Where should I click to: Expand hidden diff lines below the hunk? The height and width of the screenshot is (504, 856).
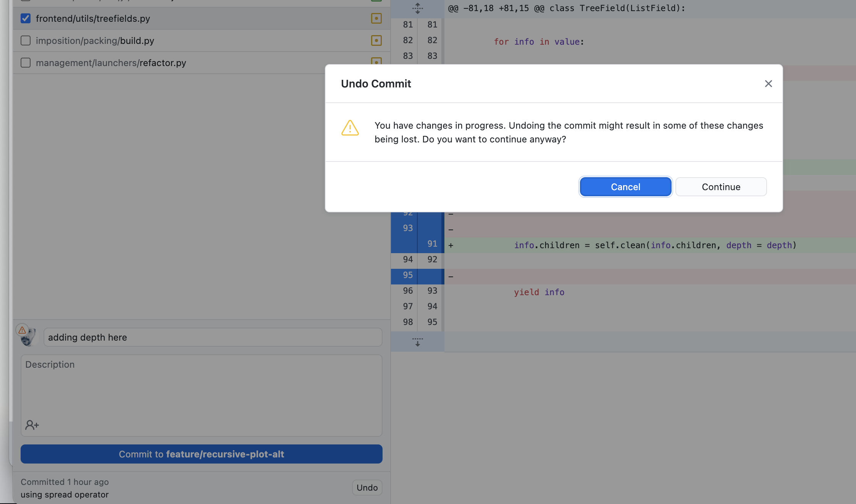pyautogui.click(x=417, y=342)
